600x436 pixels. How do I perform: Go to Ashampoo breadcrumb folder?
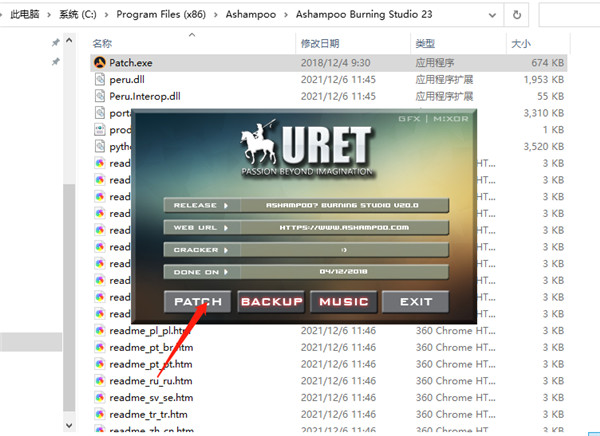point(251,15)
